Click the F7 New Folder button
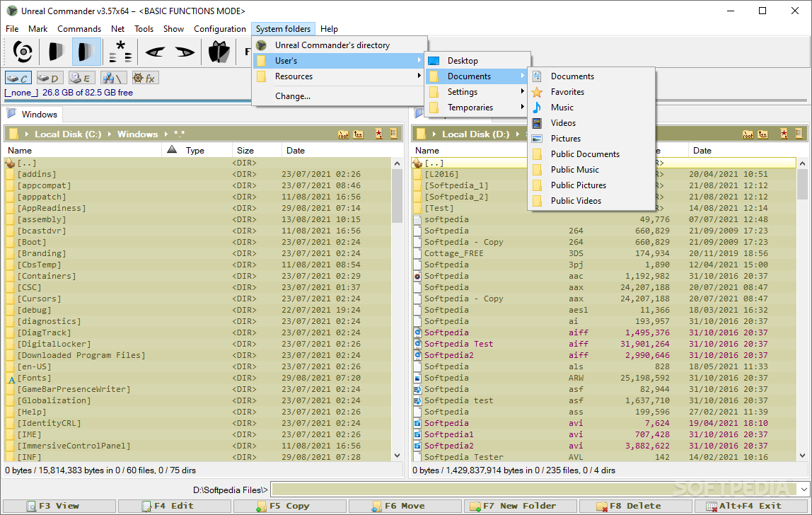The height and width of the screenshot is (515, 812). click(520, 507)
